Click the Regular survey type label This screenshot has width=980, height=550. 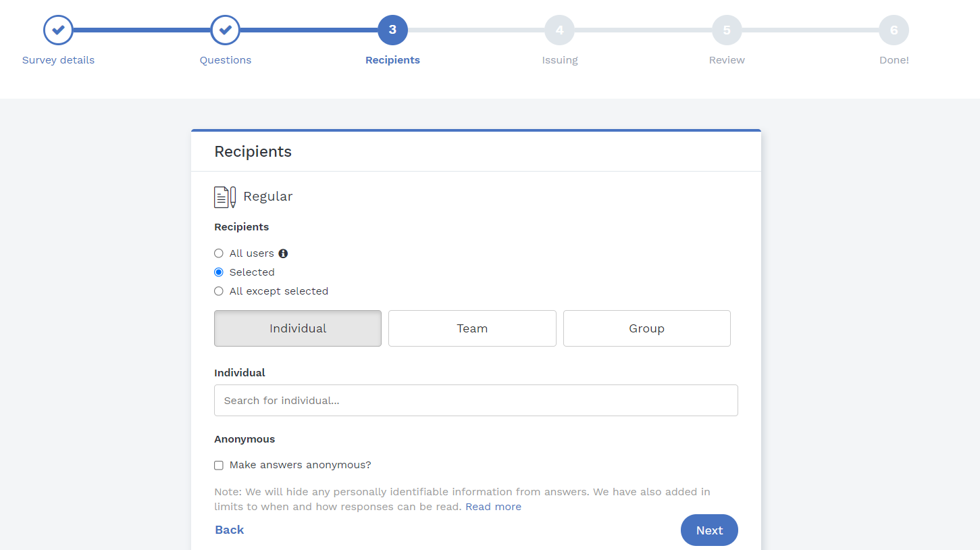click(268, 197)
